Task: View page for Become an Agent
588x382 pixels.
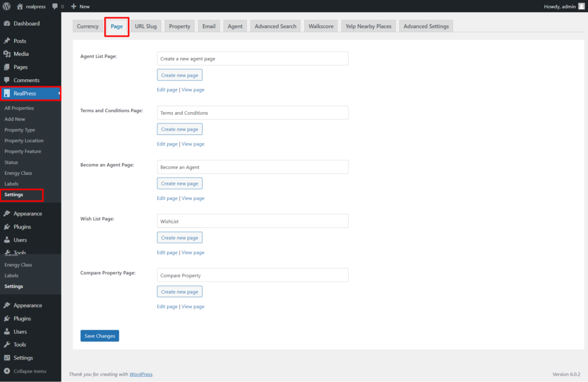Action: tap(193, 198)
